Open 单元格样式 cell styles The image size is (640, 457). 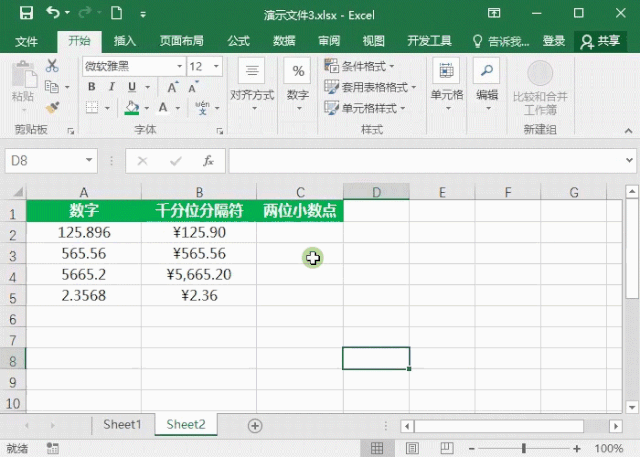coord(364,108)
